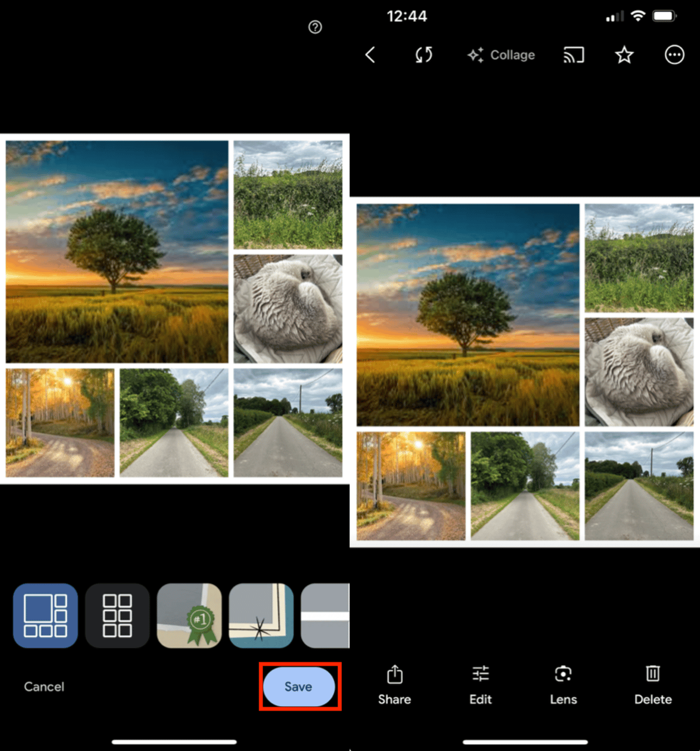The image size is (700, 751).
Task: Choose the #1 ribbon award template
Action: pyautogui.click(x=189, y=616)
